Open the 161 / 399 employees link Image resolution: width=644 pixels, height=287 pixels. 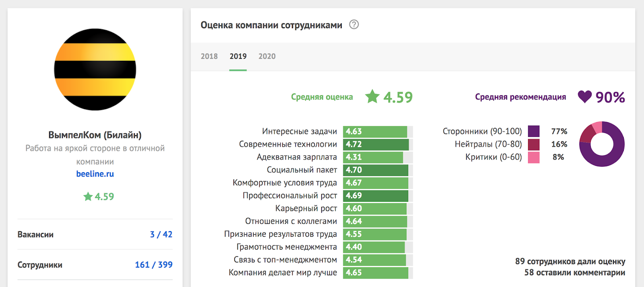point(153,264)
